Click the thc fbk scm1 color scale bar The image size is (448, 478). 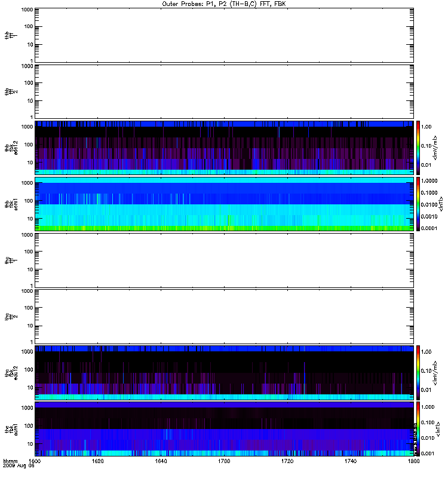418,429
